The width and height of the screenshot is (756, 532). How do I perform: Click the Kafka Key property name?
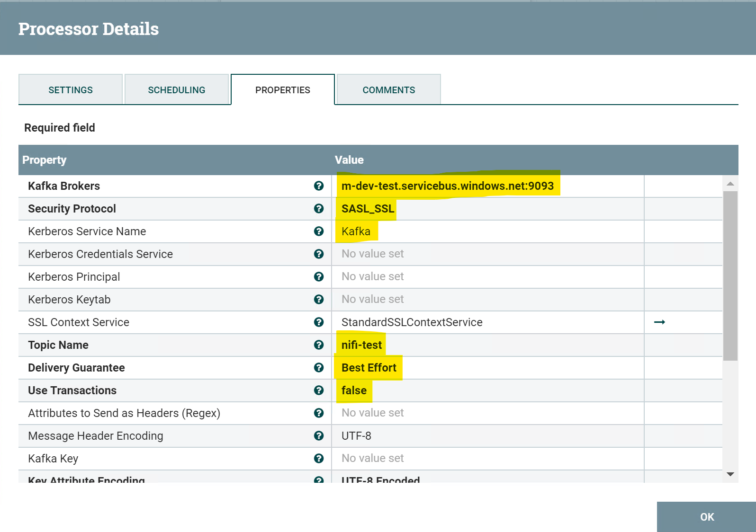pyautogui.click(x=53, y=459)
